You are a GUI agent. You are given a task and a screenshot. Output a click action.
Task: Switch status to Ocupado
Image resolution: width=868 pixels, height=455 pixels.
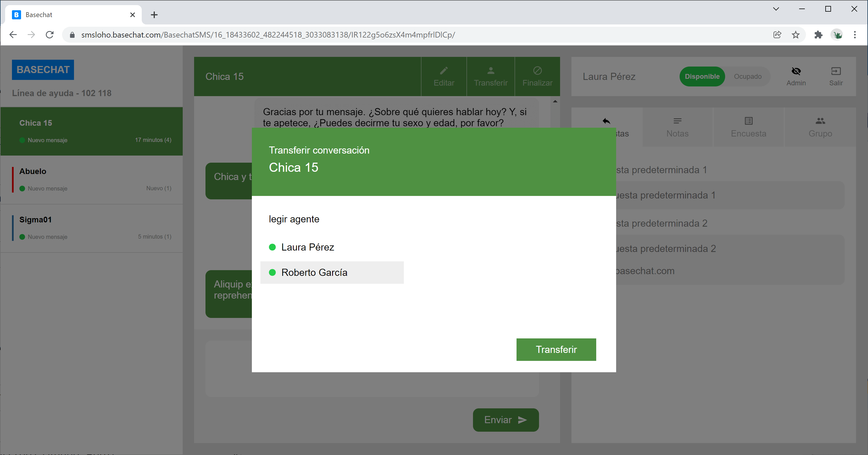(x=747, y=76)
